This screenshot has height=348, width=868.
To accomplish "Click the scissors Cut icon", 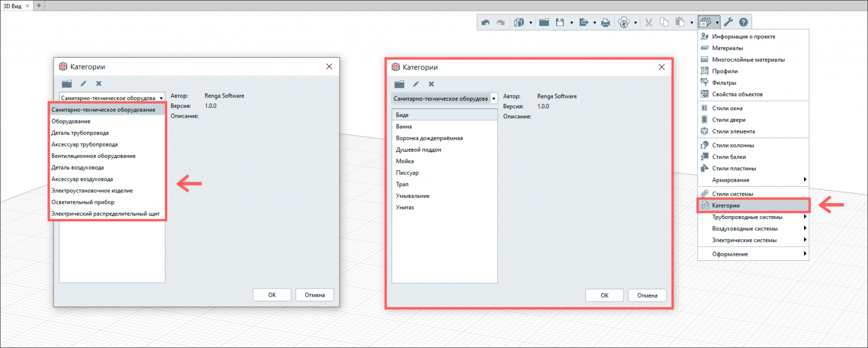I will [649, 23].
